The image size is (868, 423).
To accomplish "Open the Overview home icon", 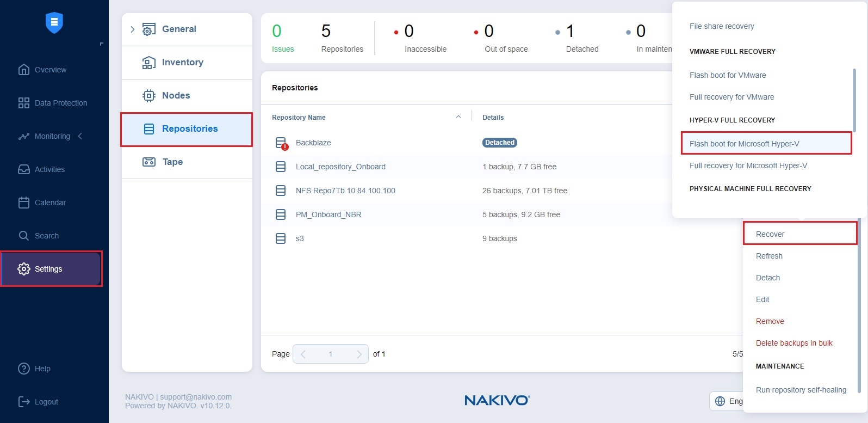I will (x=24, y=70).
